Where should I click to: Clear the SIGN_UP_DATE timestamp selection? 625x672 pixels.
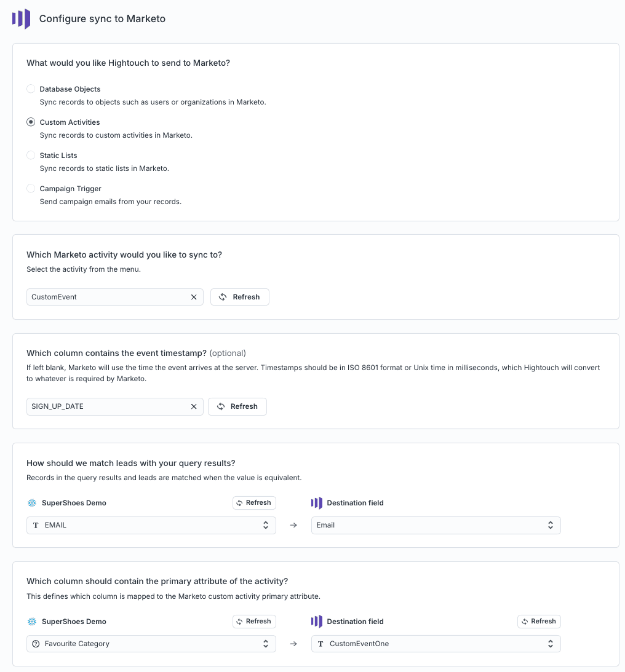194,406
